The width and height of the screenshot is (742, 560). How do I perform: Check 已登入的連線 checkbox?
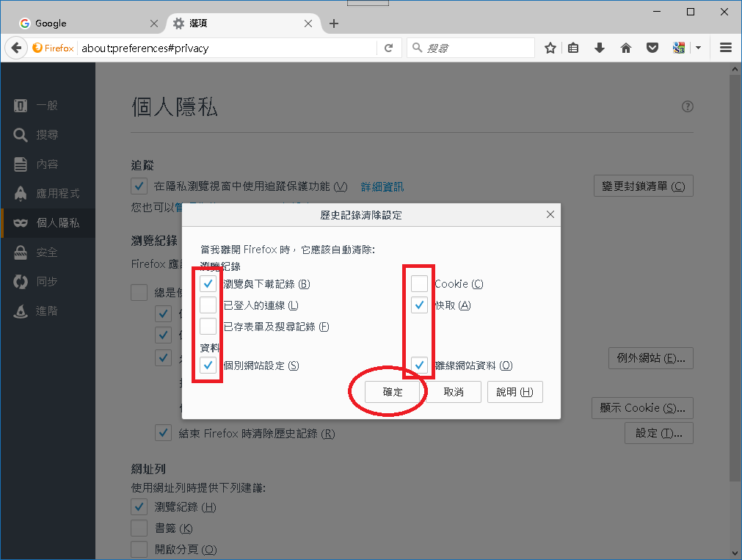208,305
